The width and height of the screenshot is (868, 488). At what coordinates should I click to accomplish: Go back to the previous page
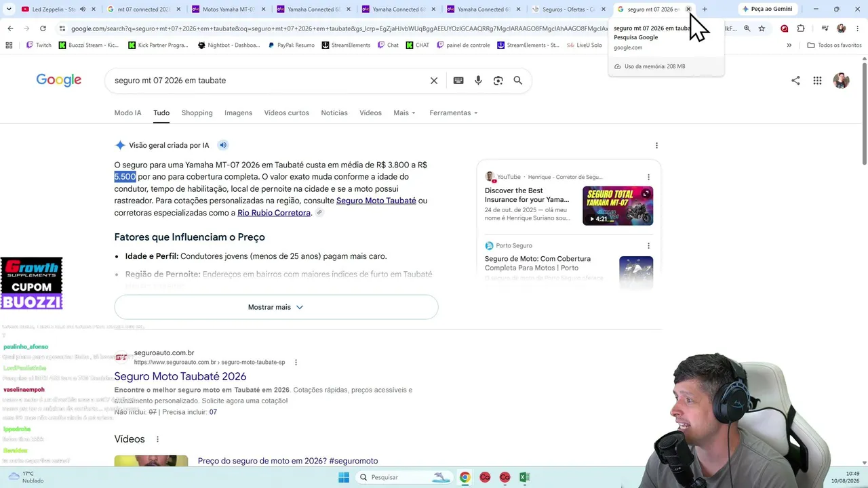pyautogui.click(x=10, y=28)
